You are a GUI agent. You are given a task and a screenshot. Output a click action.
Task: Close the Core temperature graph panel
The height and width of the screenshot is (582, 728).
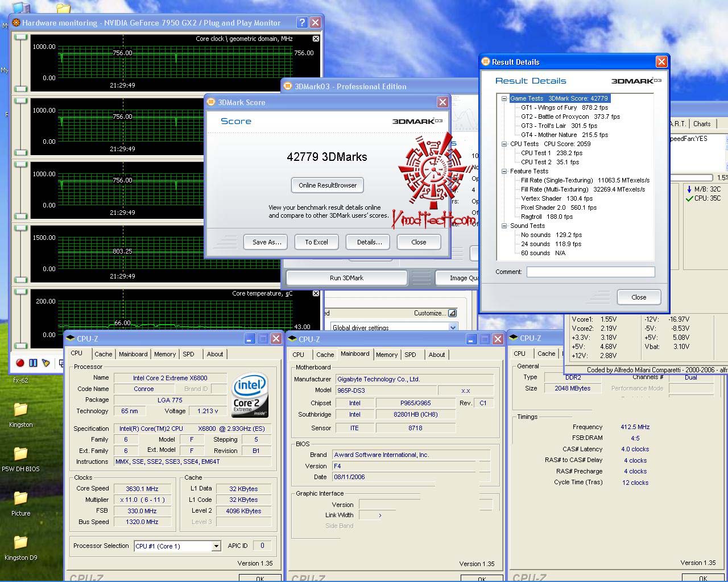(316, 293)
